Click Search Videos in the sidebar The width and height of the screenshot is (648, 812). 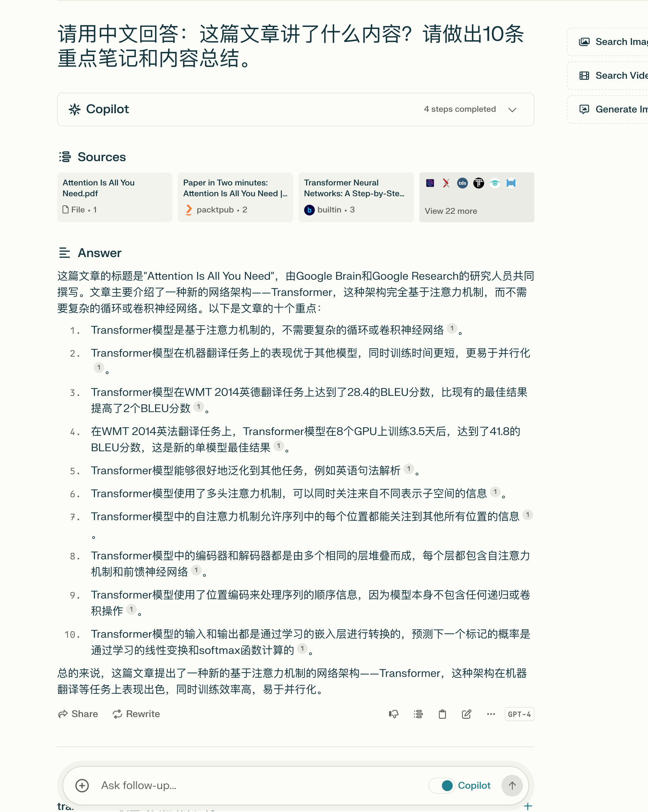click(x=608, y=76)
